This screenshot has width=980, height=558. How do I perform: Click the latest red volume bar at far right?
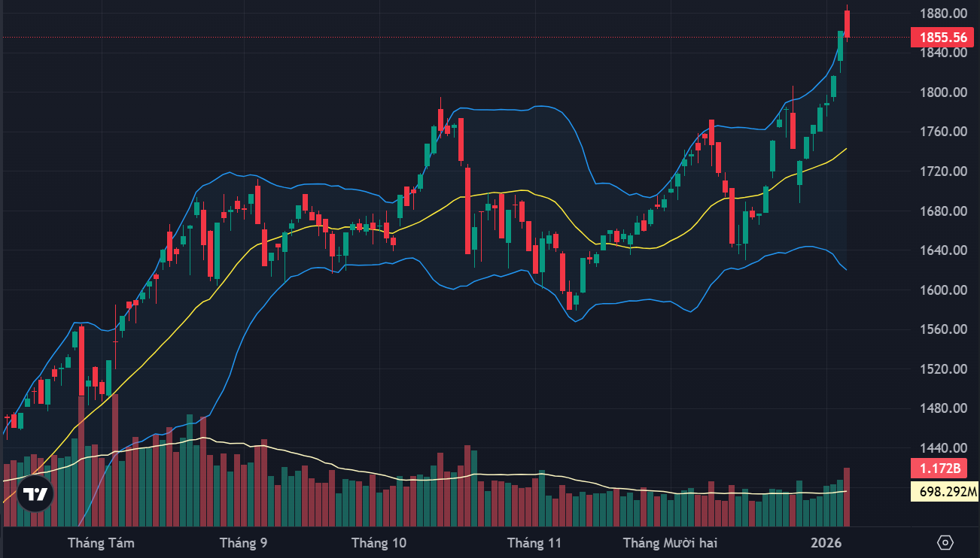tap(848, 496)
